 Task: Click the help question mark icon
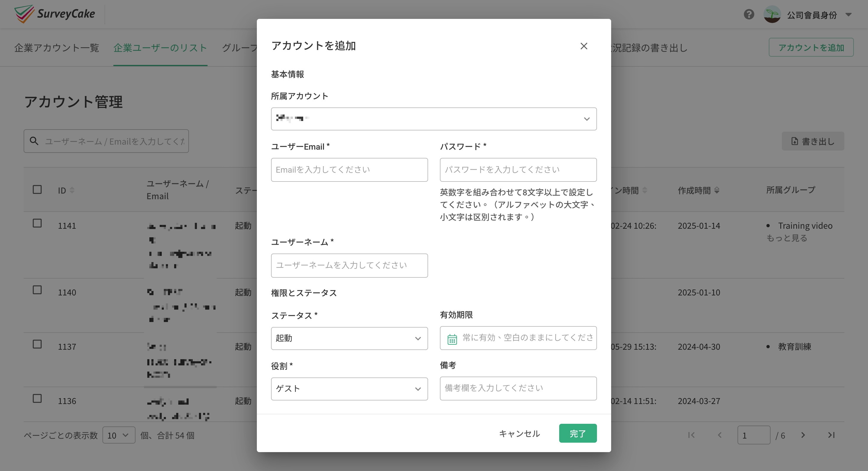(749, 14)
